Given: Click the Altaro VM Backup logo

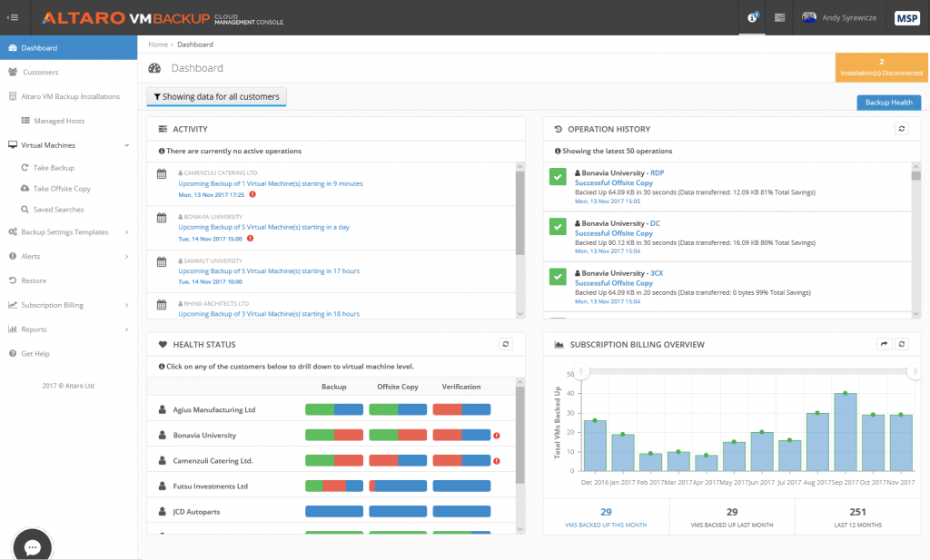Looking at the screenshot, I should click(x=163, y=18).
